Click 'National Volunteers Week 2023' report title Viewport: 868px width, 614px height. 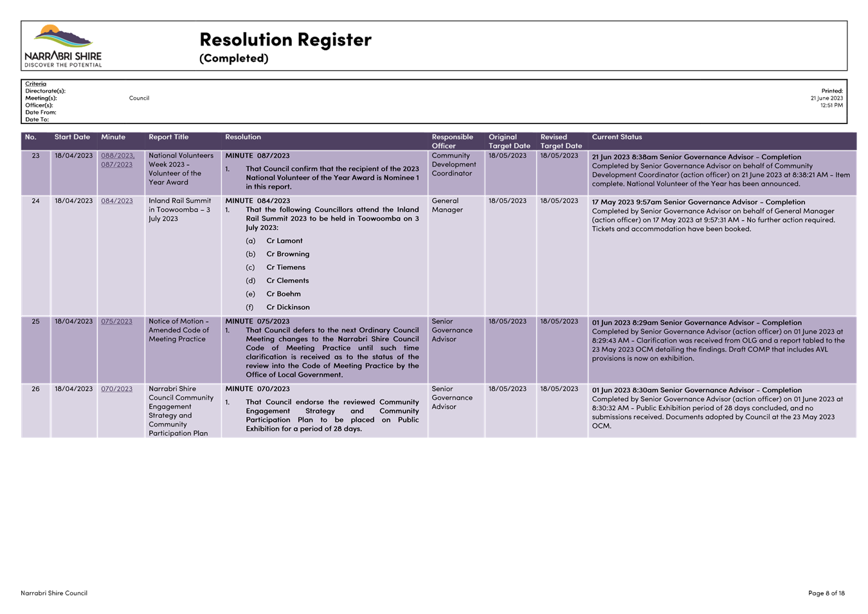click(x=181, y=169)
